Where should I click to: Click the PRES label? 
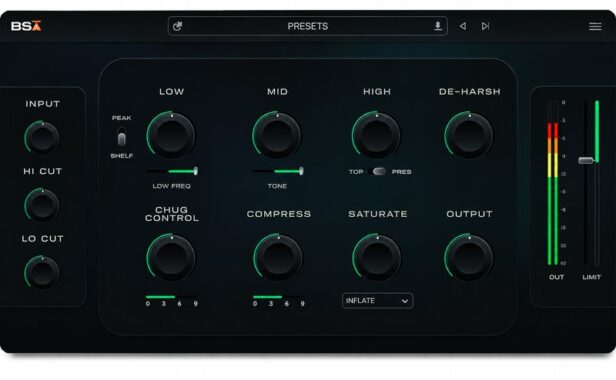click(402, 172)
